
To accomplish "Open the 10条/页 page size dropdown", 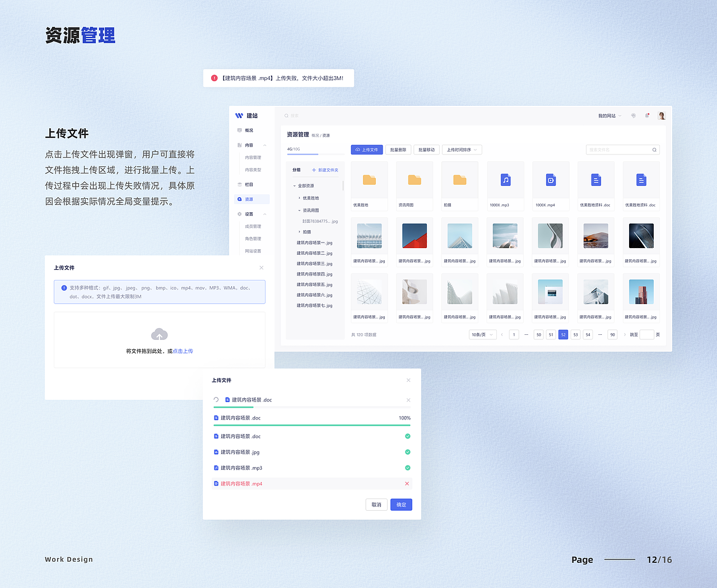I will pos(482,334).
